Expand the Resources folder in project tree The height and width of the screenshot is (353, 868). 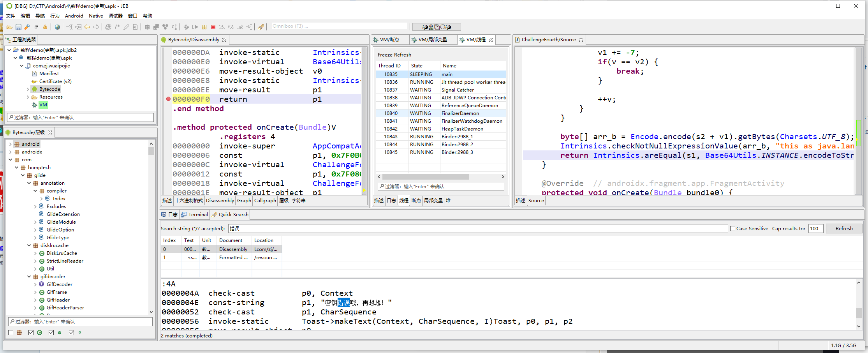(x=28, y=97)
